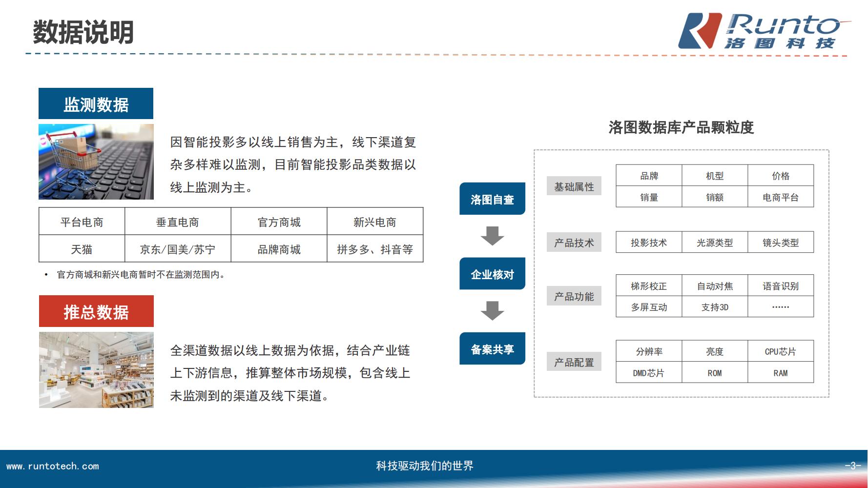Viewport: 868px width, 488px height.
Task: Click the 新兴电商 table header cell
Action: pyautogui.click(x=375, y=221)
